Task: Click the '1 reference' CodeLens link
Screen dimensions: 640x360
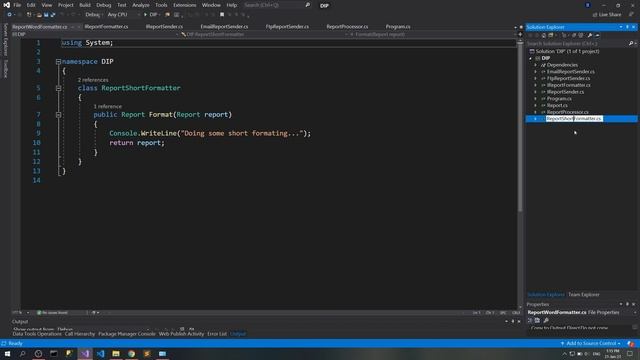Action: (x=108, y=107)
